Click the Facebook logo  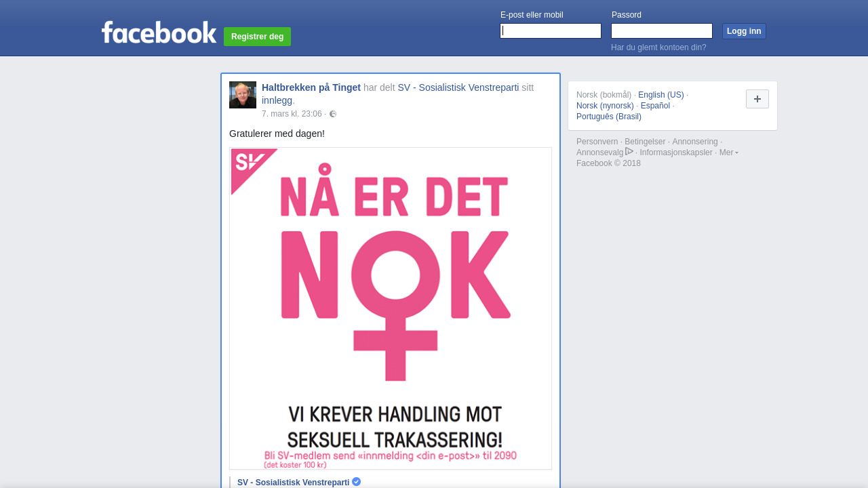(159, 33)
